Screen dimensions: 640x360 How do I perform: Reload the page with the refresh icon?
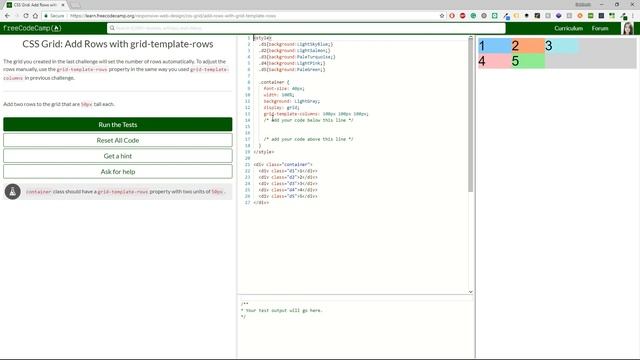(x=26, y=16)
